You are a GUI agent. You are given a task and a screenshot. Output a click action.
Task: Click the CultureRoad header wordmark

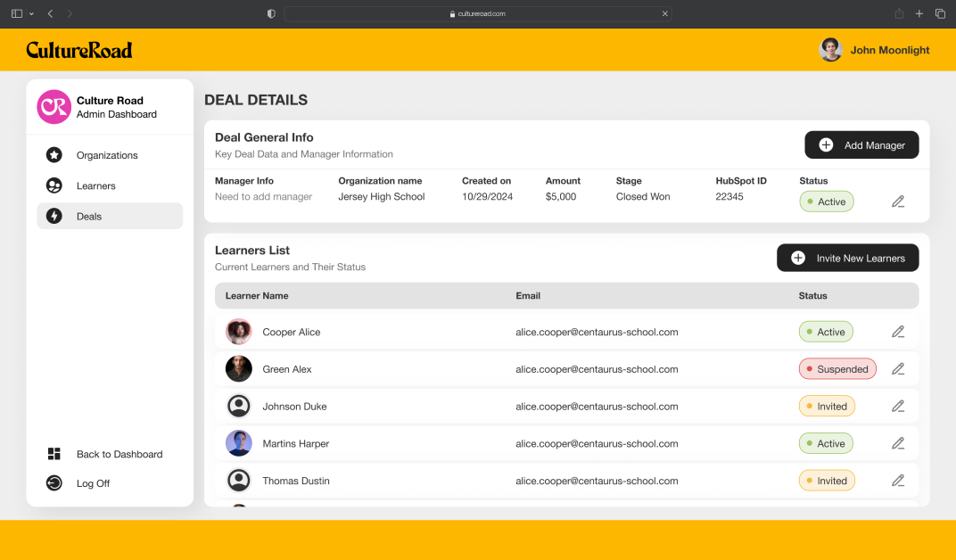[x=79, y=50]
